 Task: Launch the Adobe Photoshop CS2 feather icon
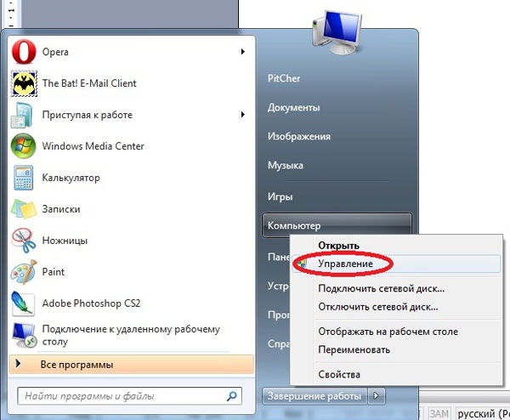click(x=22, y=304)
